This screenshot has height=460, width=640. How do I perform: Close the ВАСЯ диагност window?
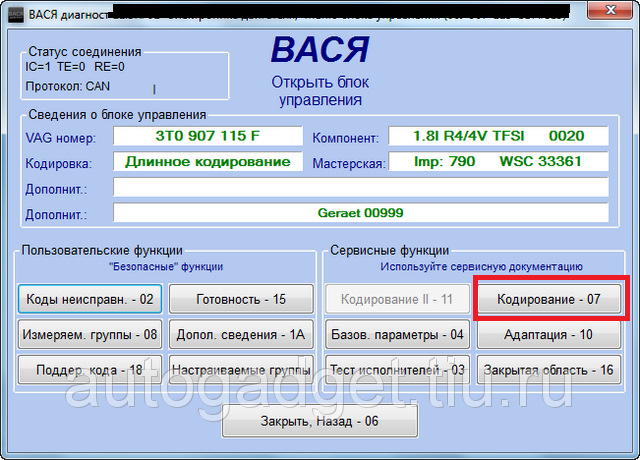pyautogui.click(x=610, y=10)
